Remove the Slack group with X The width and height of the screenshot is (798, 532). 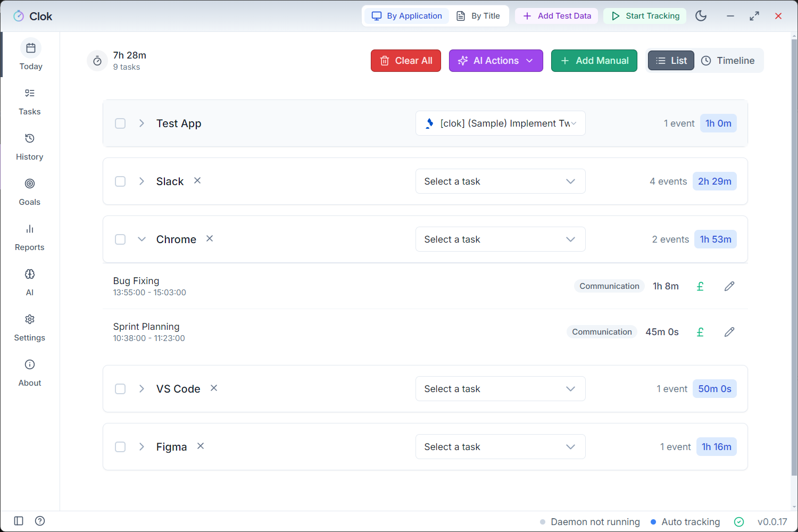[197, 181]
